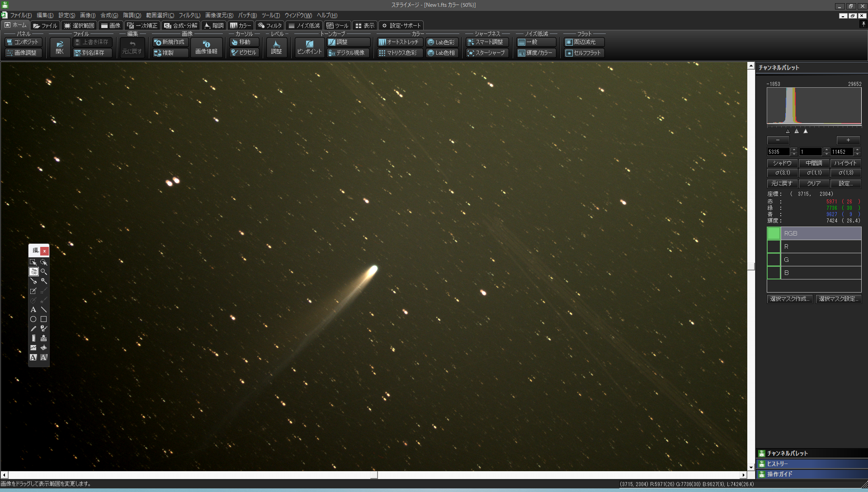Image resolution: width=868 pixels, height=492 pixels.
Task: Increase shadow level value with up stepper
Action: 794,150
